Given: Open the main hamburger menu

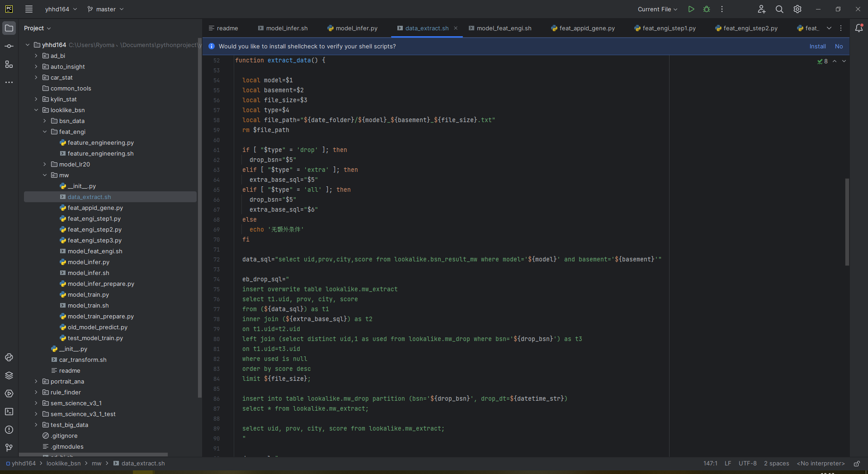Looking at the screenshot, I should (29, 9).
